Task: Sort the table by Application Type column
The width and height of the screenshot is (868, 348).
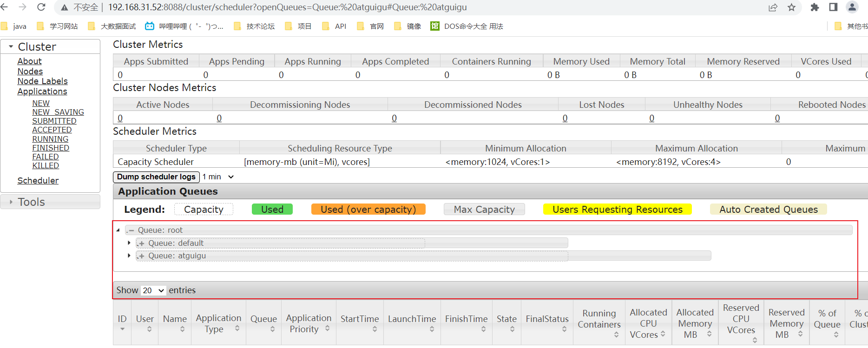Action: 218,323
